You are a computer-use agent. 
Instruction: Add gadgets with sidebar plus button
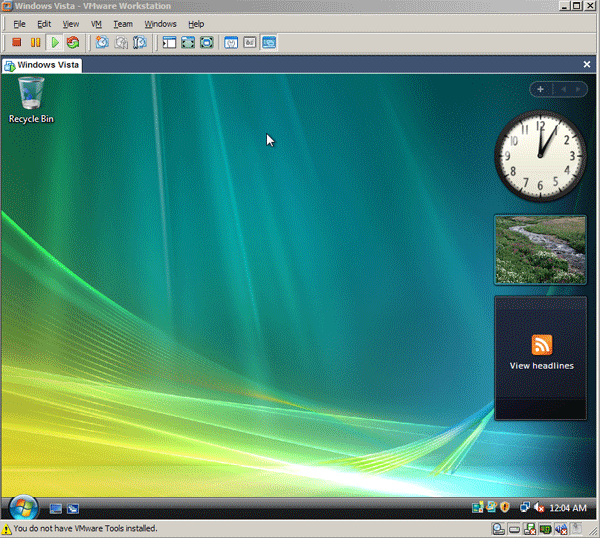(540, 89)
